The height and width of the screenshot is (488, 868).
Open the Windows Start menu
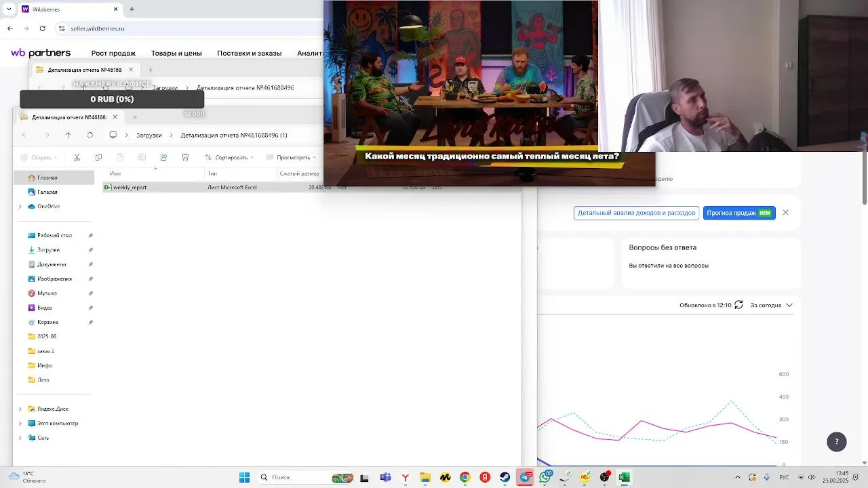click(244, 477)
